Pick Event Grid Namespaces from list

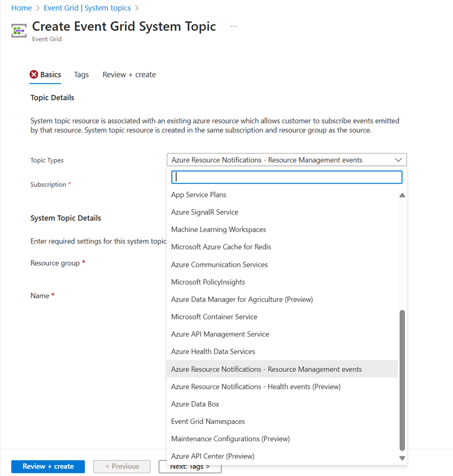pos(208,421)
